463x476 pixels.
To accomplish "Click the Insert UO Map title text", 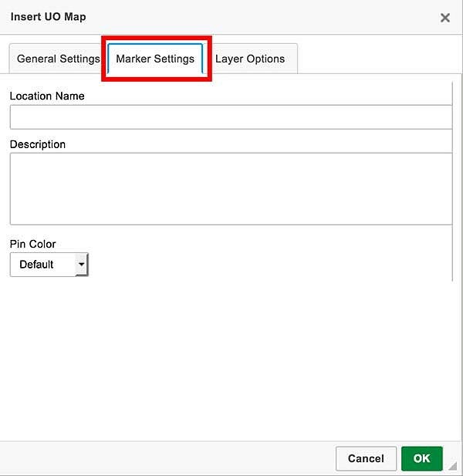I will [49, 17].
